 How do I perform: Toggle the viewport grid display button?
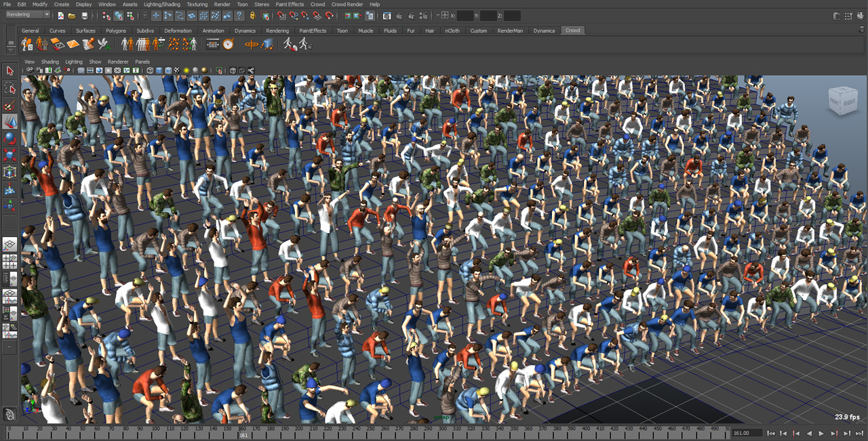coord(81,70)
